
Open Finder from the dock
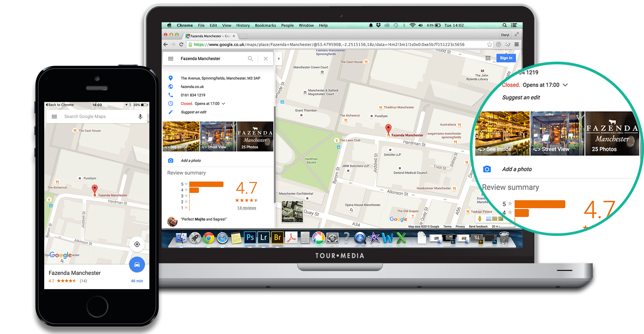(181, 238)
